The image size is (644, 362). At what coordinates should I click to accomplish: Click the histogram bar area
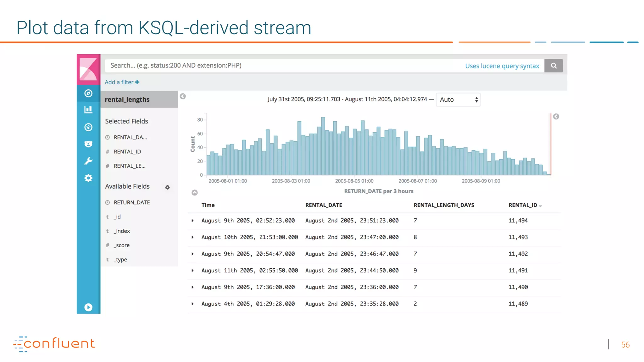click(379, 146)
